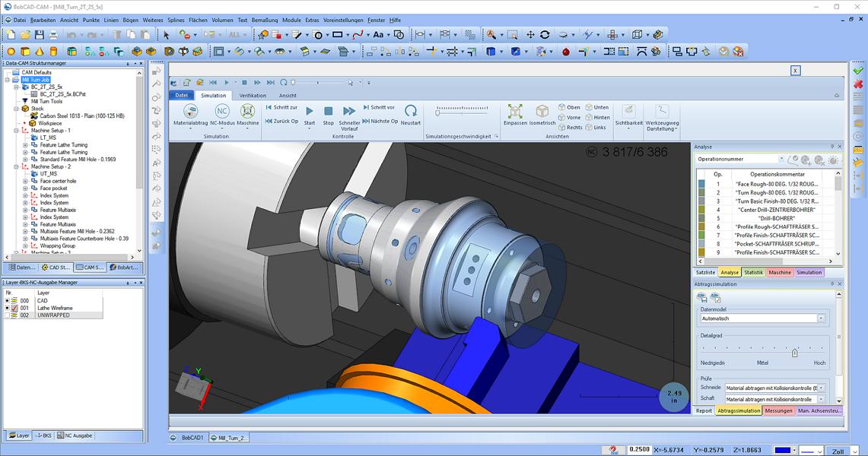
Task: Click the red sphere render icon
Action: point(566,52)
